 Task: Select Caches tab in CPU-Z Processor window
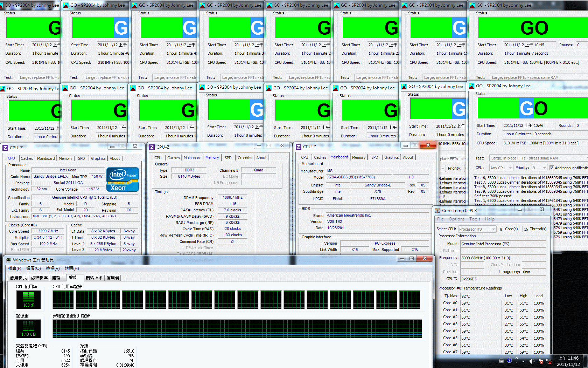(27, 158)
